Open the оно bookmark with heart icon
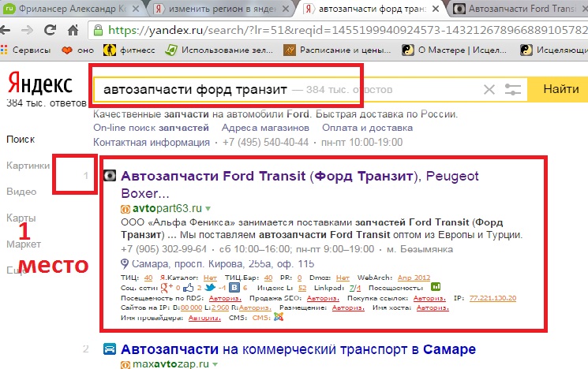The height and width of the screenshot is (369, 588). [77, 50]
